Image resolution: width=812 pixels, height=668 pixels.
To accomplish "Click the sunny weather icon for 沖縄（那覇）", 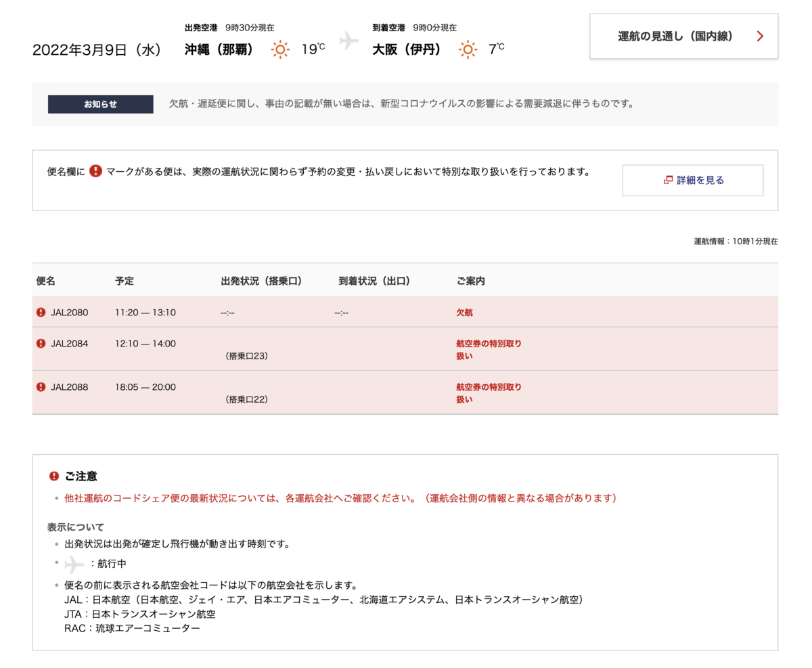I will click(x=280, y=49).
